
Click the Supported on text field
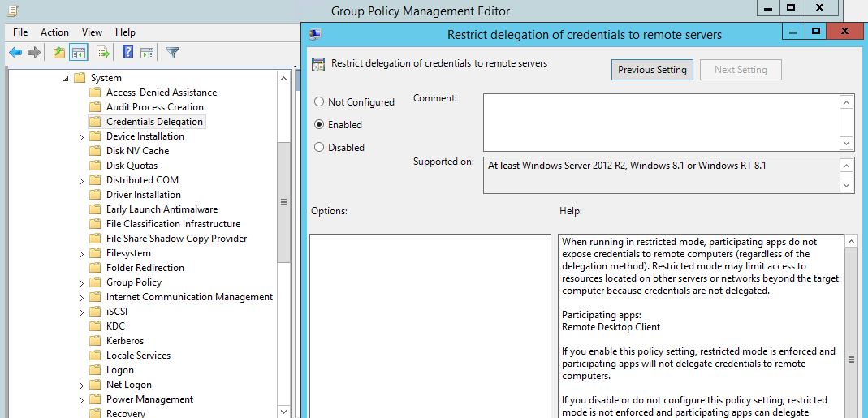pos(661,175)
